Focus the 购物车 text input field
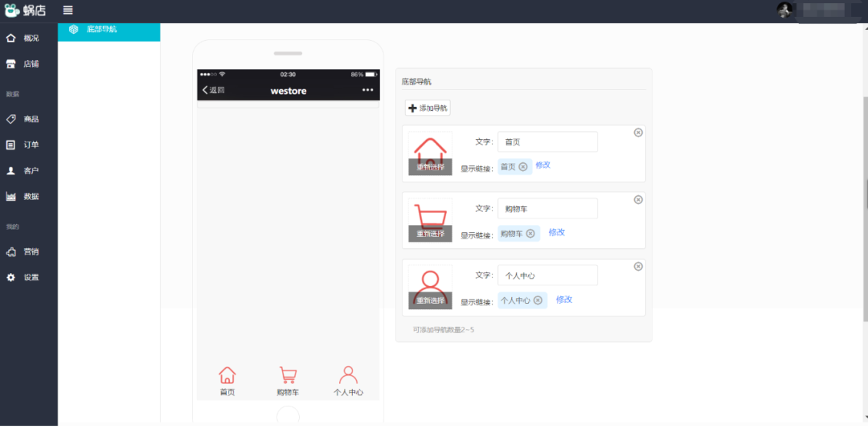 (547, 209)
